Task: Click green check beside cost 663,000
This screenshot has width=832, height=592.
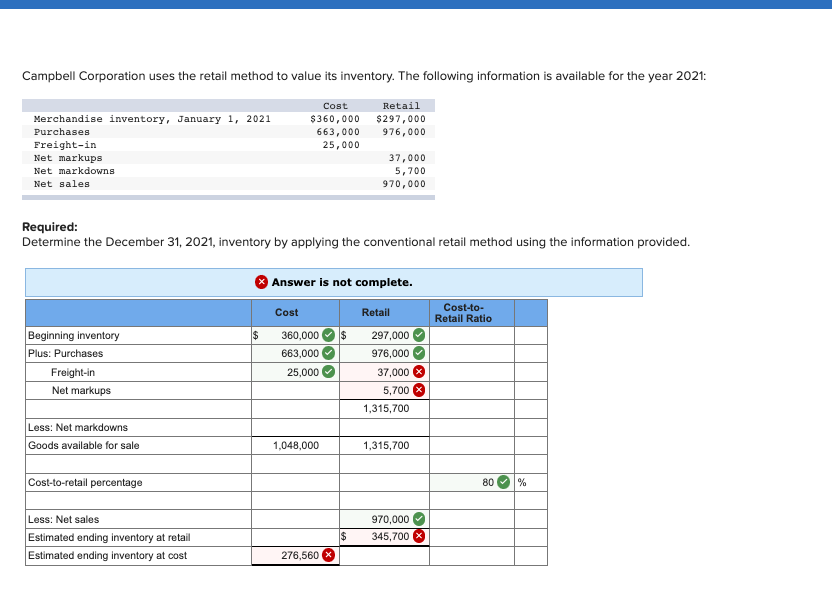Action: (329, 353)
